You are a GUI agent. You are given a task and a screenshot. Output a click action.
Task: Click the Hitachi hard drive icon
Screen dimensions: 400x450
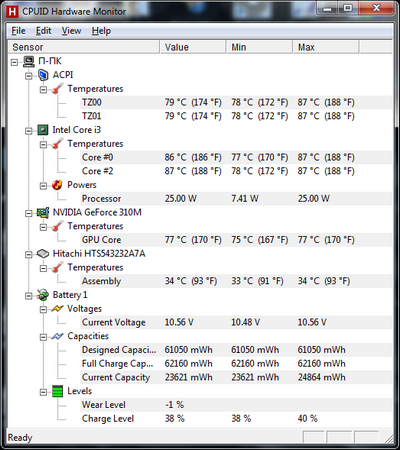(x=43, y=254)
